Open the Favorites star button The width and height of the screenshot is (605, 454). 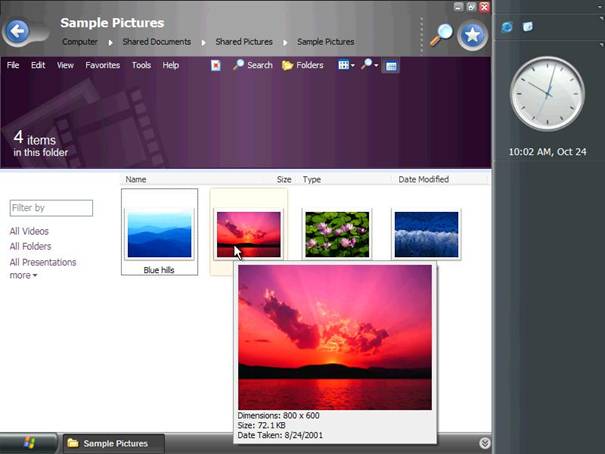pos(472,35)
